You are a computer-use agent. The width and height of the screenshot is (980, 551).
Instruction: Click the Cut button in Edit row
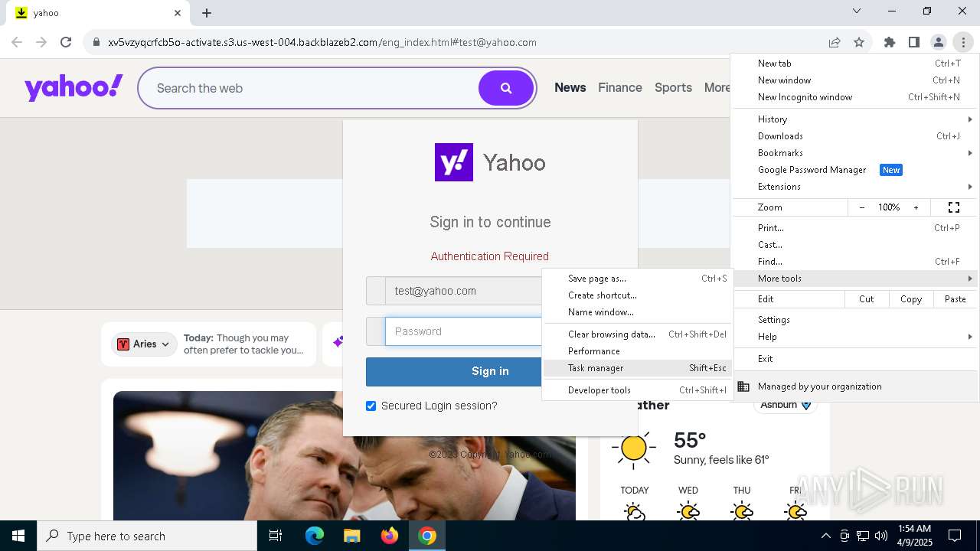(867, 299)
